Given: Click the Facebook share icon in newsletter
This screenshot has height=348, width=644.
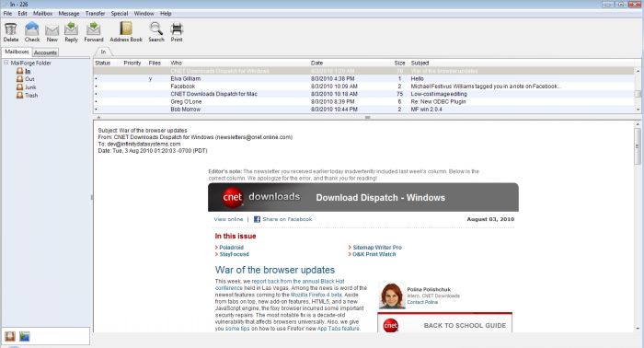Looking at the screenshot, I should click(x=257, y=219).
